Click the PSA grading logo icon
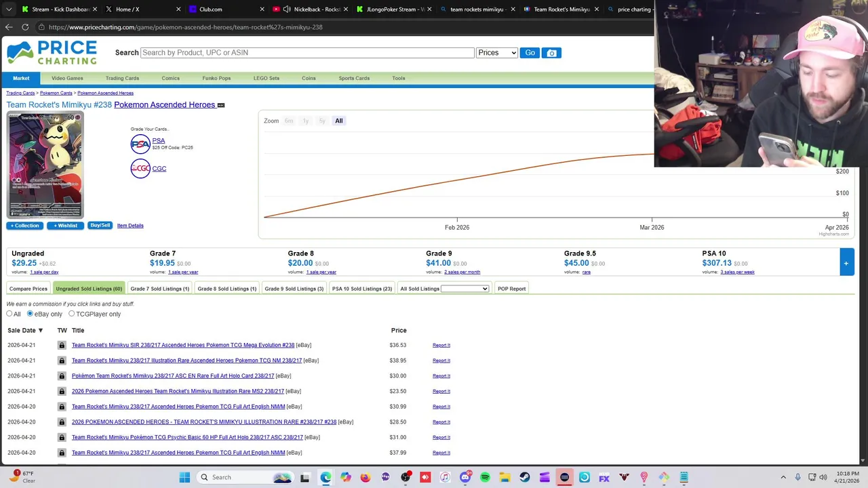 (140, 144)
